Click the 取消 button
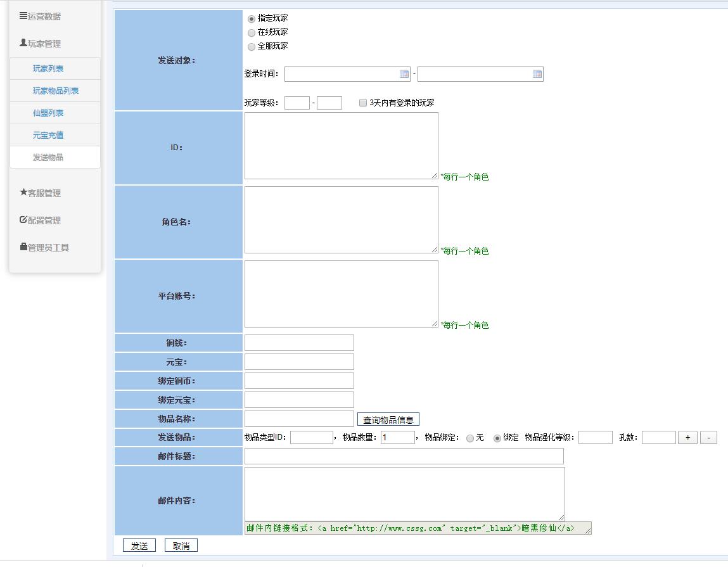The image size is (728, 567). tap(181, 545)
